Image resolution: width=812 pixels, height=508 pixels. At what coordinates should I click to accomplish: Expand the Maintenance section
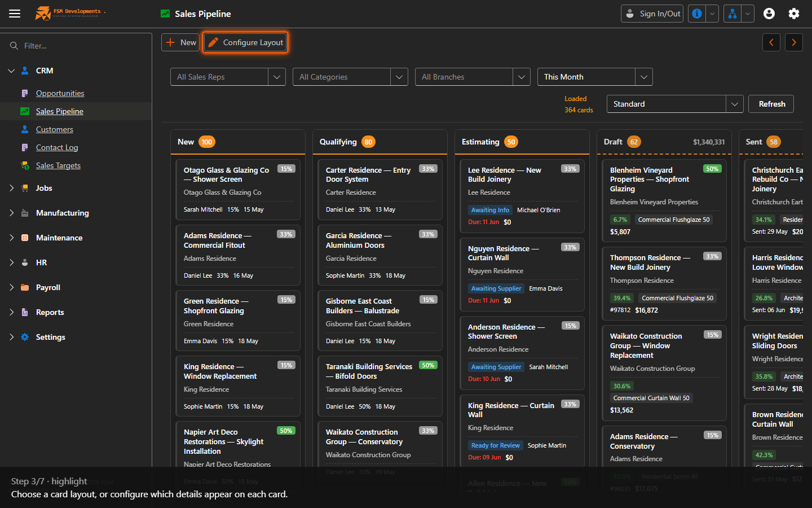pyautogui.click(x=11, y=238)
